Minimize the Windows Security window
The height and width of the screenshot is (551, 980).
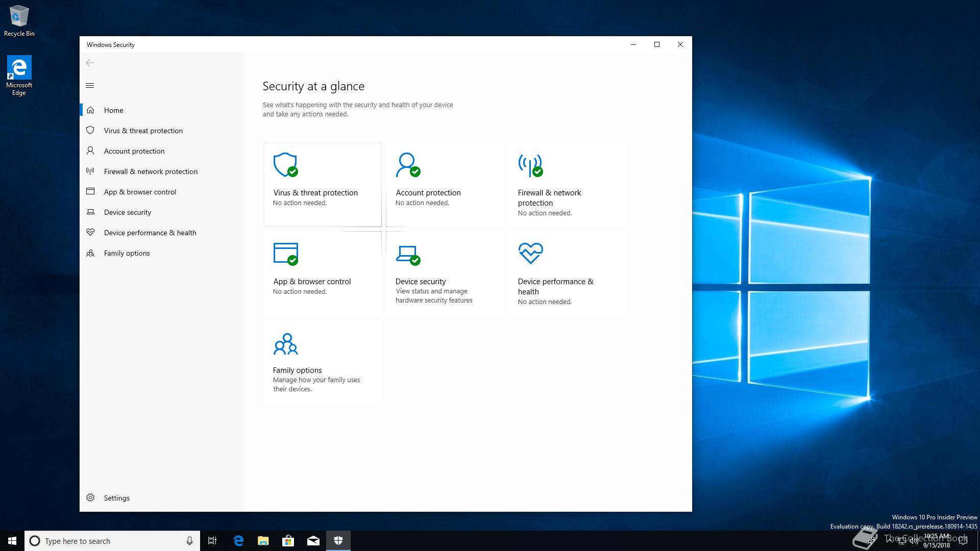pos(633,44)
